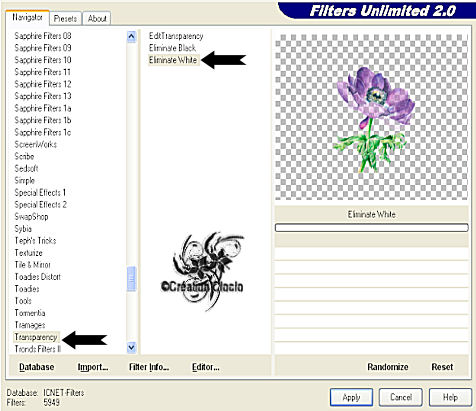The image size is (476, 411).
Task: Click the flower preview thumbnail
Action: (x=371, y=117)
